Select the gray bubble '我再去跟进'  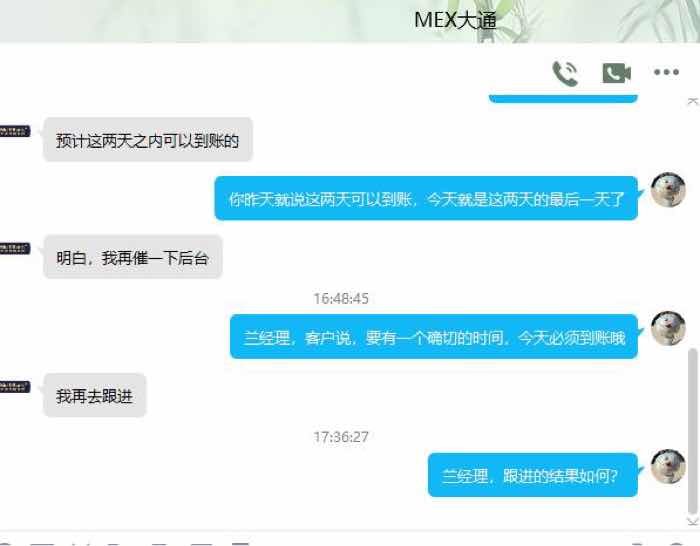[x=95, y=396]
